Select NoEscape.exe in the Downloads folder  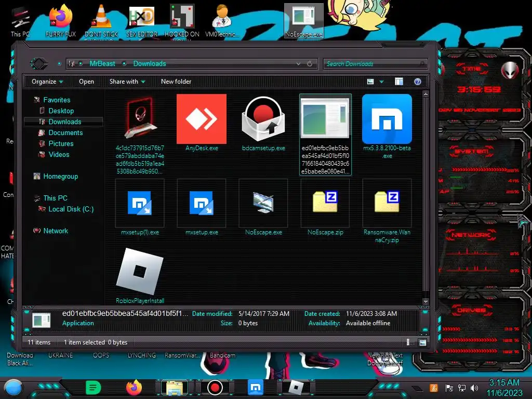click(x=263, y=202)
